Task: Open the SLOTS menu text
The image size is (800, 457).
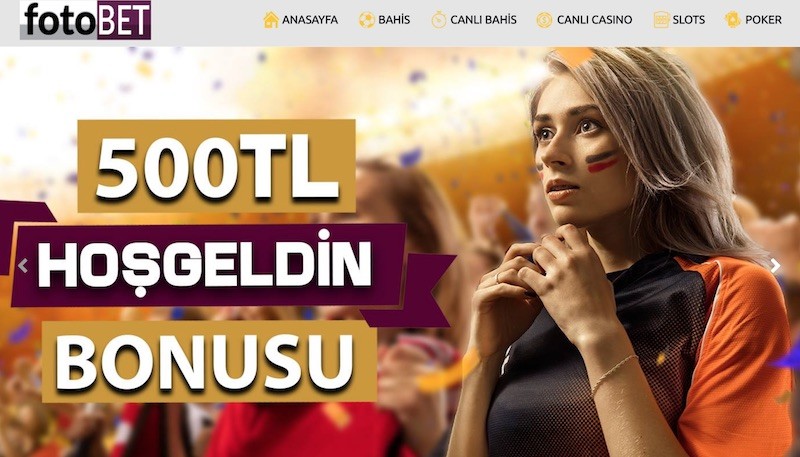Action: 689,20
